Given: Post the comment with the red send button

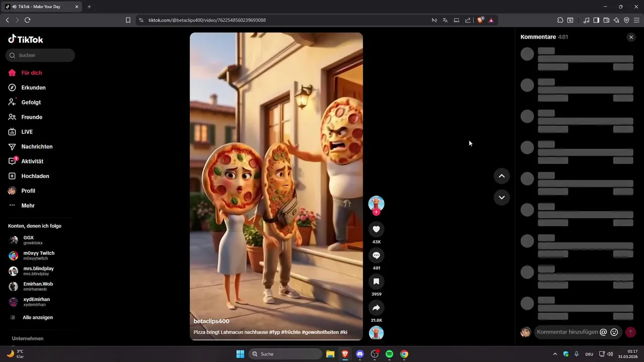Looking at the screenshot, I should tap(630, 332).
